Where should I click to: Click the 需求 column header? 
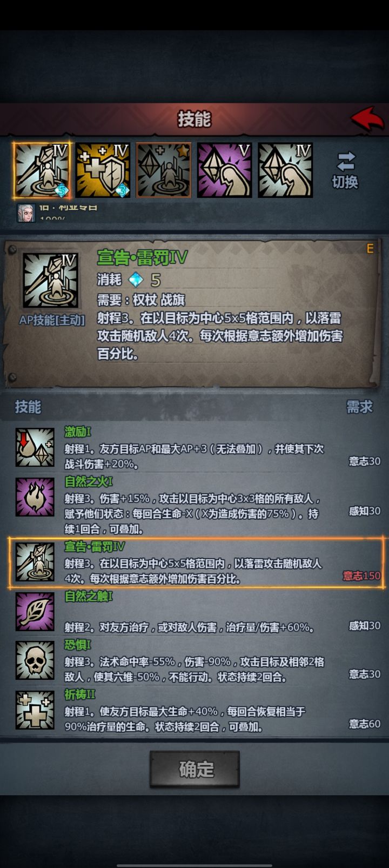359,407
